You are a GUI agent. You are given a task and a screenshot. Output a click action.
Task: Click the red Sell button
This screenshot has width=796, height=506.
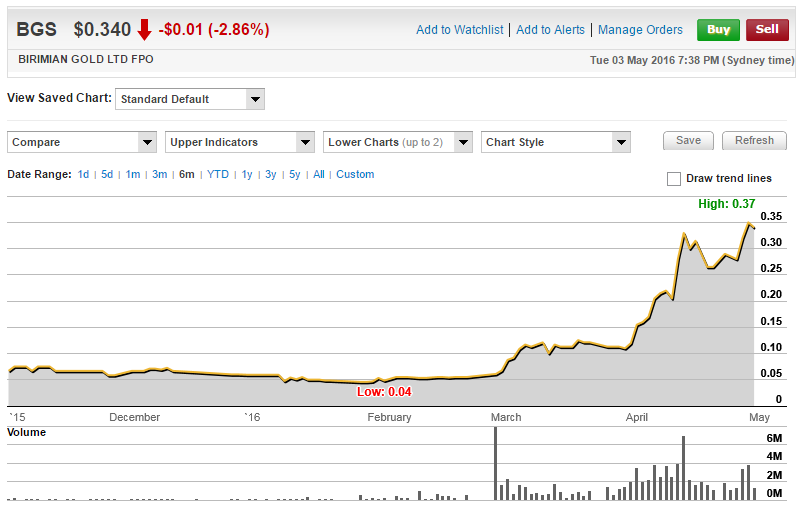[767, 29]
